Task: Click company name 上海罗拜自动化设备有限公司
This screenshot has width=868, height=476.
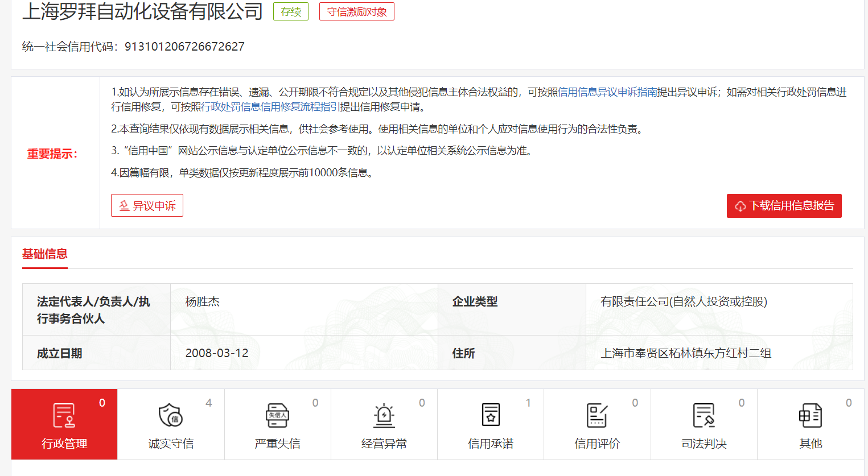Action: [142, 11]
